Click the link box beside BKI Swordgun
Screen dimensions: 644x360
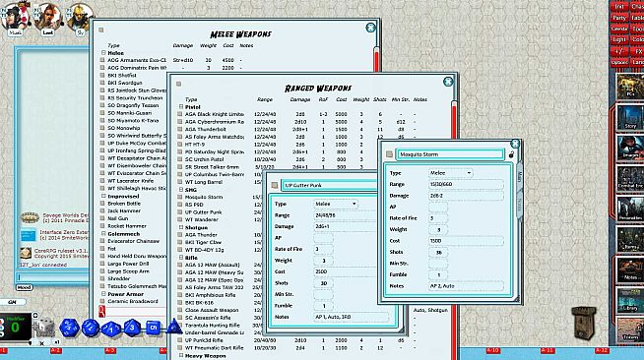click(102, 83)
